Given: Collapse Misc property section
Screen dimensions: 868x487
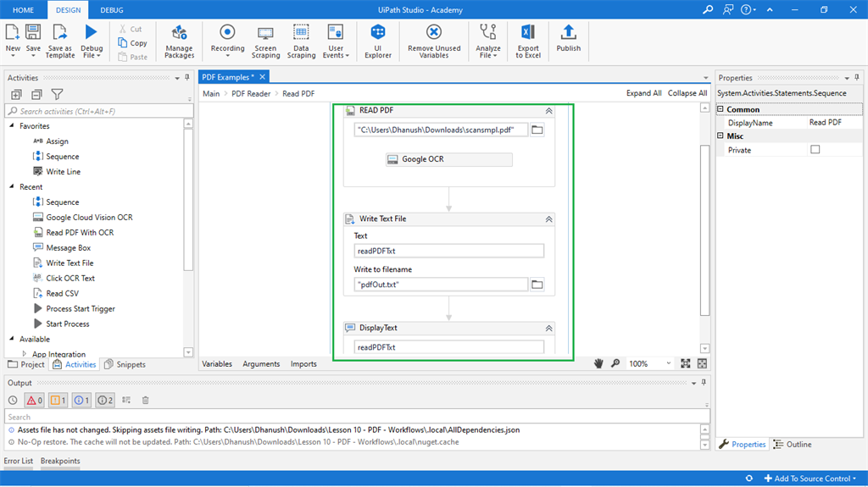Looking at the screenshot, I should tap(721, 136).
